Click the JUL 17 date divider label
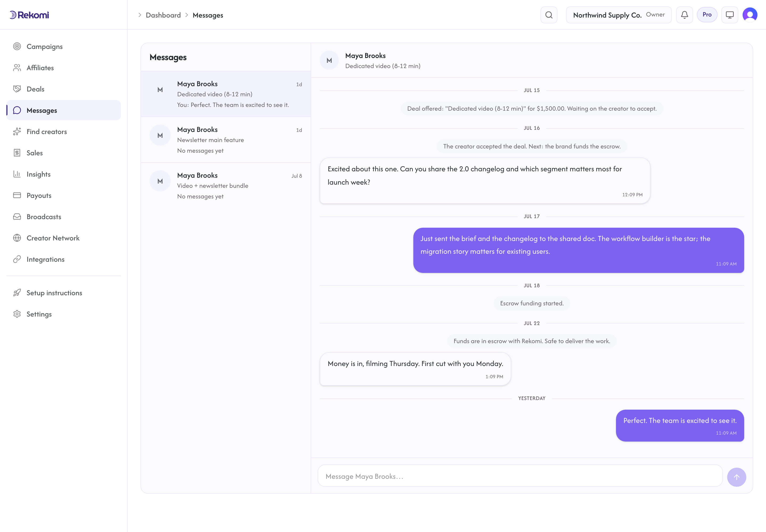 point(532,216)
